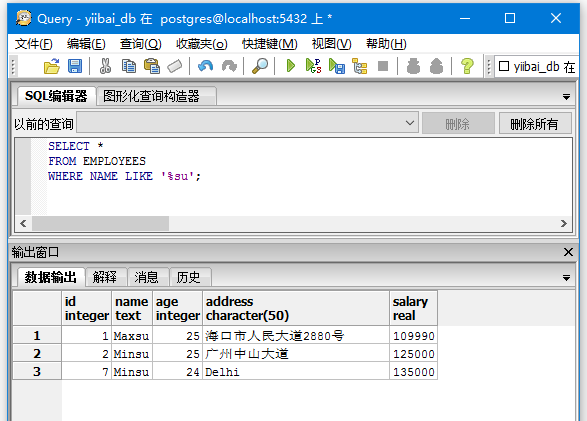Click the paste clipboard icon
Viewport: 587px width, 421px height.
coord(152,66)
